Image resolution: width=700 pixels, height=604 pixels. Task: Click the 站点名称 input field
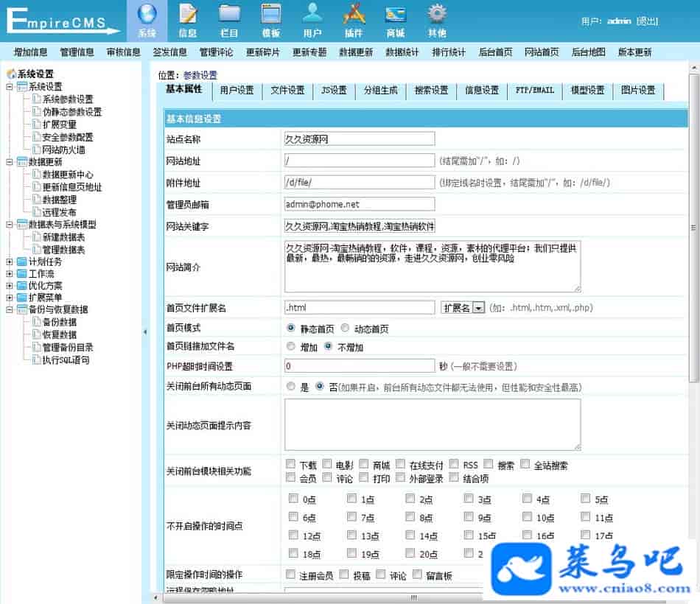click(359, 138)
